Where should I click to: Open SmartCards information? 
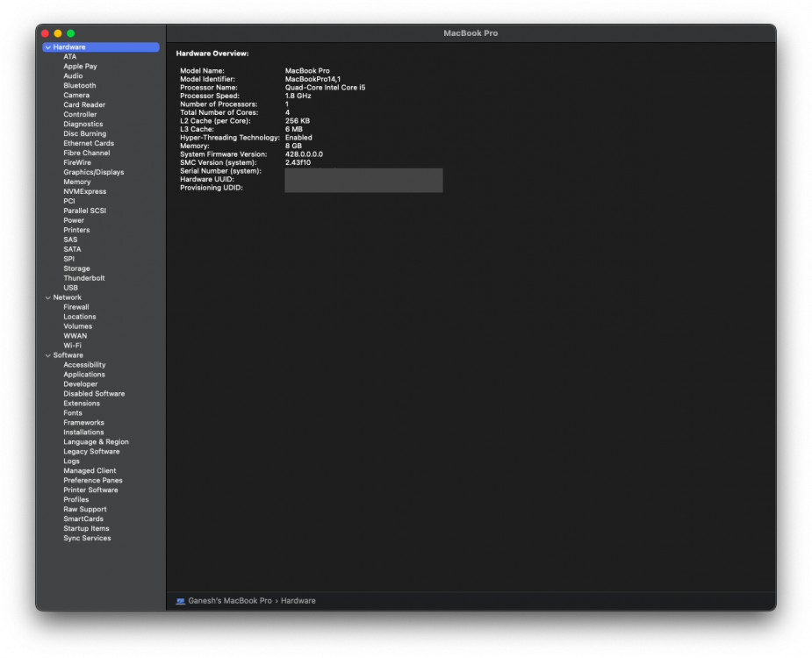(83, 519)
